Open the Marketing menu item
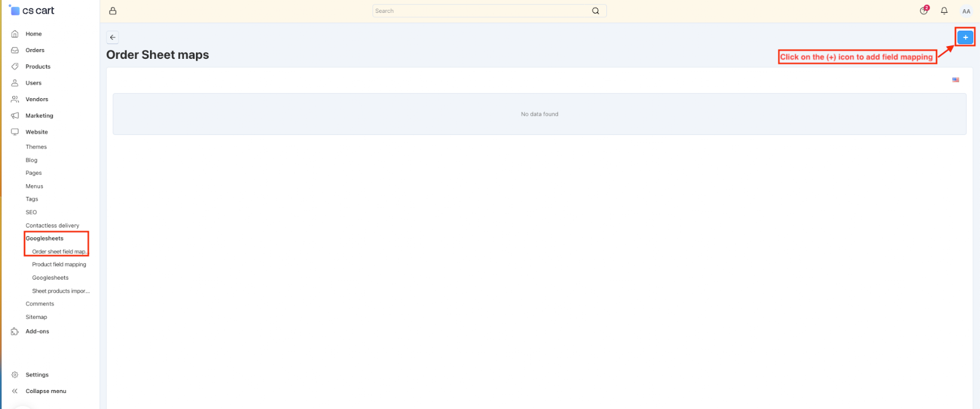Screen dimensions: 980x409 [x=39, y=115]
